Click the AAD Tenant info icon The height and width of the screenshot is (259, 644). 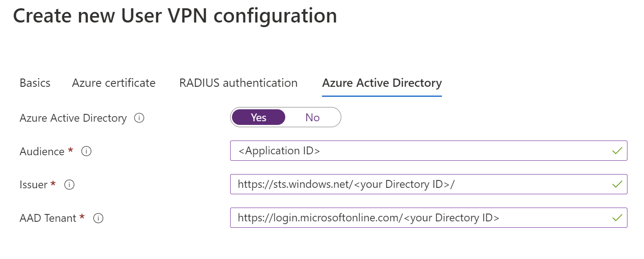[x=98, y=218]
